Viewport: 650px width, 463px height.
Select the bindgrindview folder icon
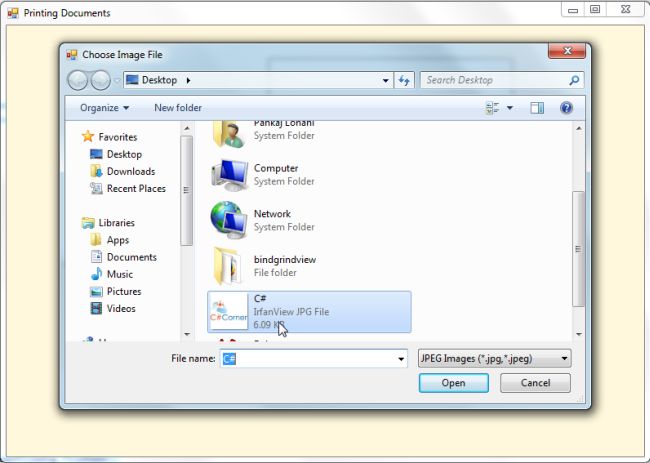[228, 266]
